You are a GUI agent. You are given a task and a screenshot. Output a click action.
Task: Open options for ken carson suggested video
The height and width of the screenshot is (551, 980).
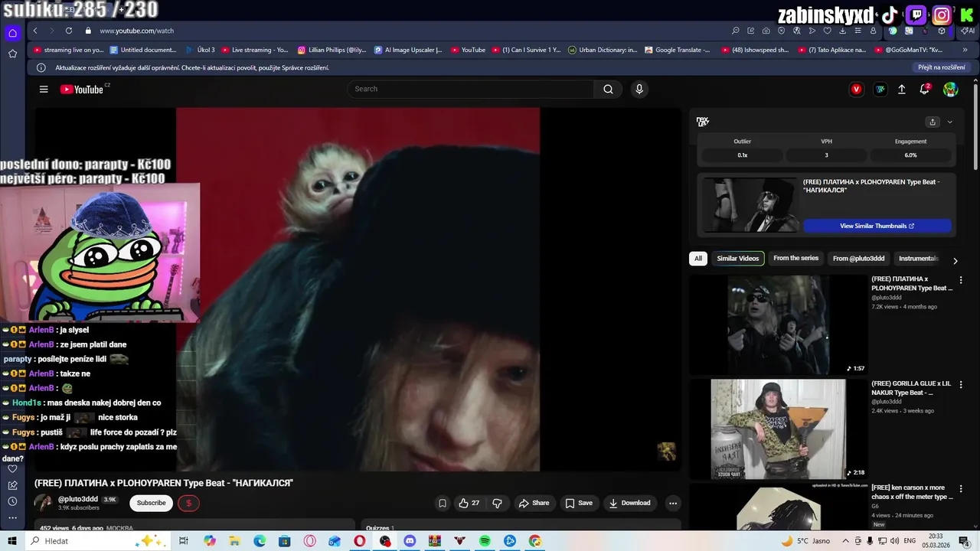point(961,488)
